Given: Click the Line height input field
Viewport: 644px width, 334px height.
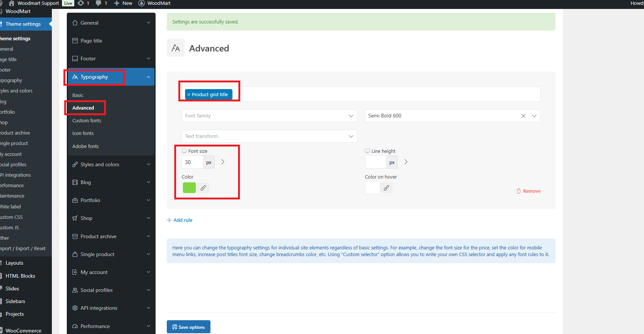Looking at the screenshot, I should click(x=376, y=162).
